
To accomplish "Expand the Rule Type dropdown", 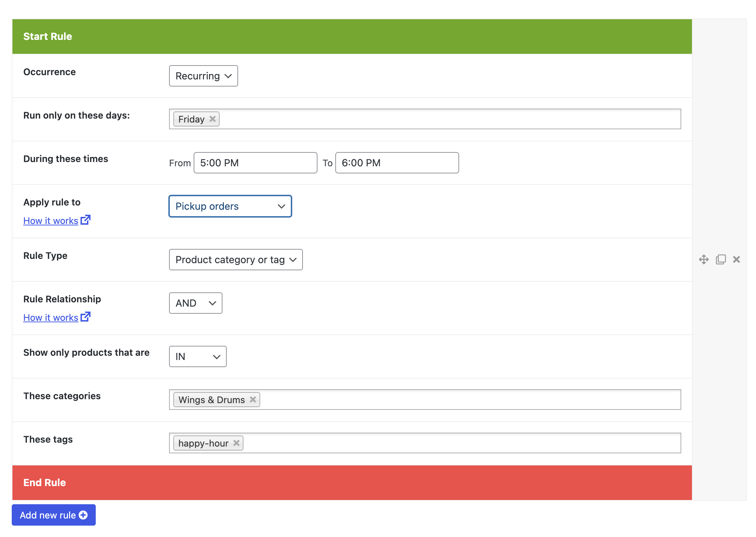I will coord(236,260).
